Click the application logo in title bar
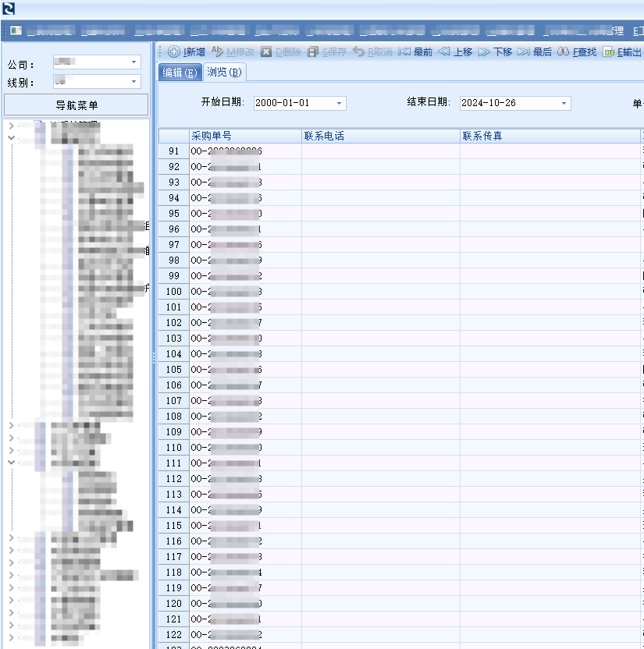The image size is (644, 649). [x=9, y=9]
